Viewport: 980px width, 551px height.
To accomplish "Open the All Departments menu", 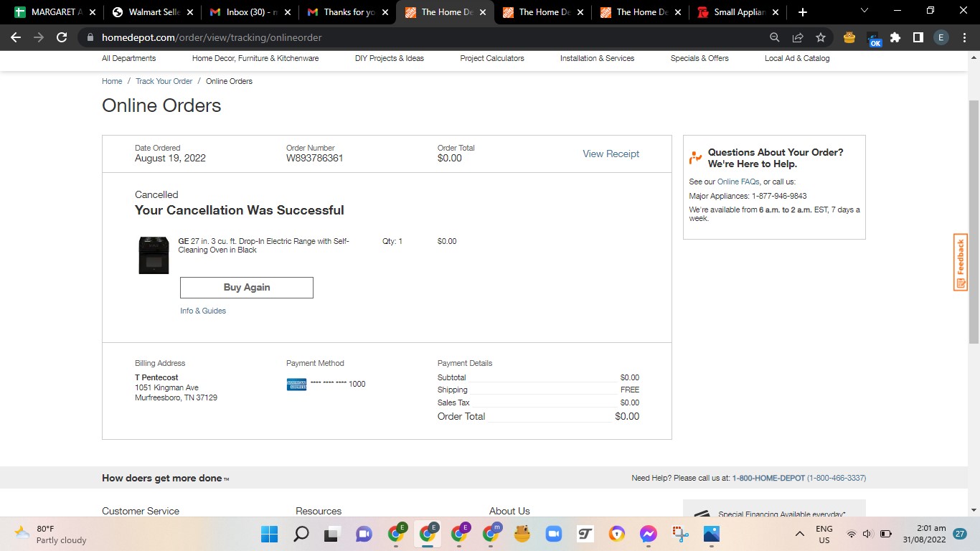I will pyautogui.click(x=128, y=58).
